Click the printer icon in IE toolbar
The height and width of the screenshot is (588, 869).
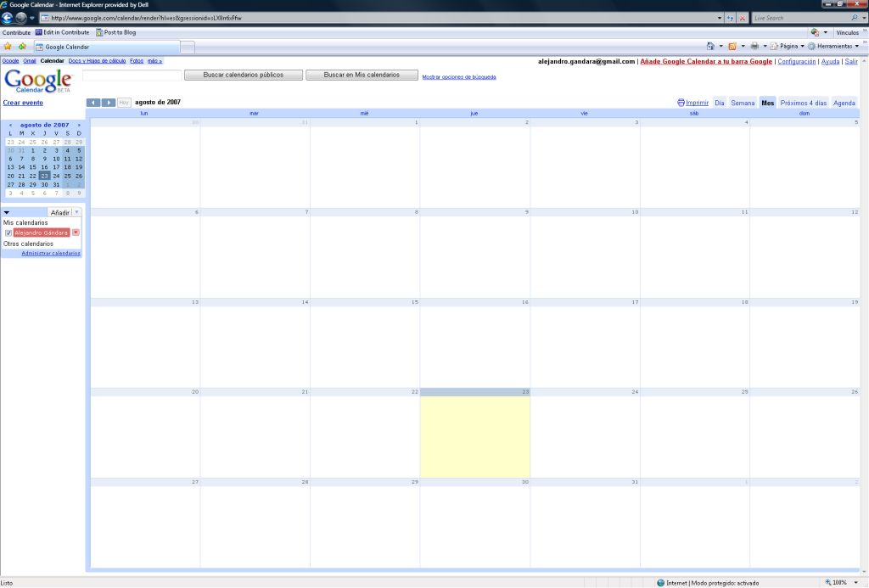pyautogui.click(x=754, y=46)
